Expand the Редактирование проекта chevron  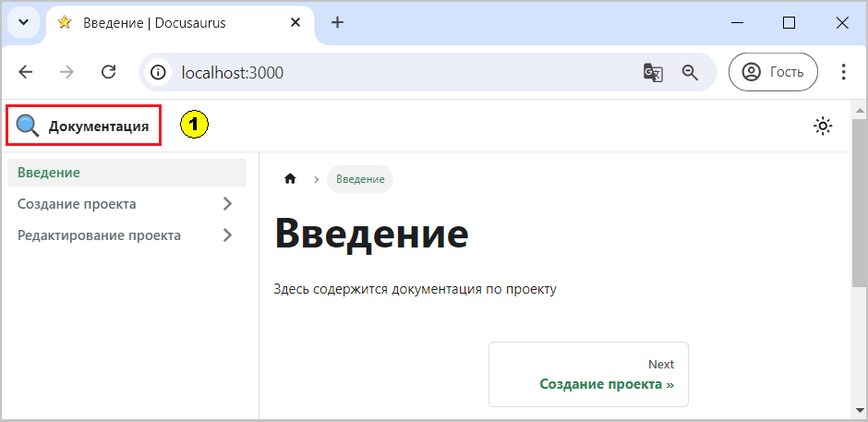click(x=227, y=235)
